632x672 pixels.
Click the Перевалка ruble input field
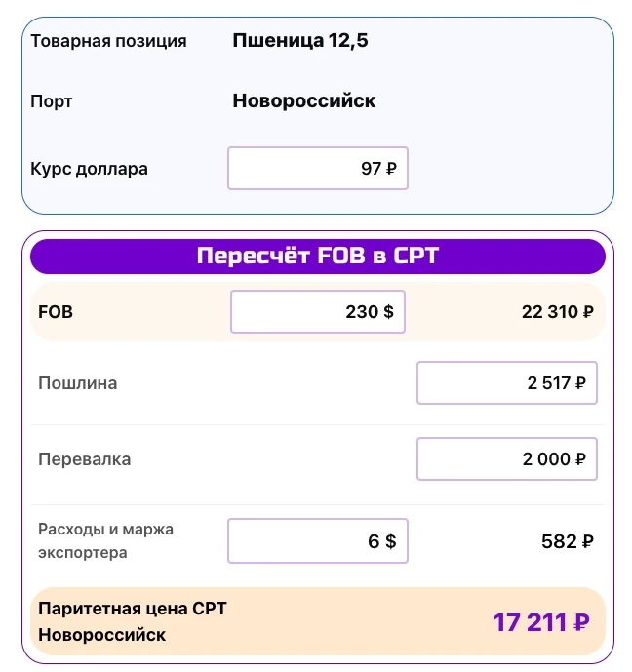click(x=506, y=459)
